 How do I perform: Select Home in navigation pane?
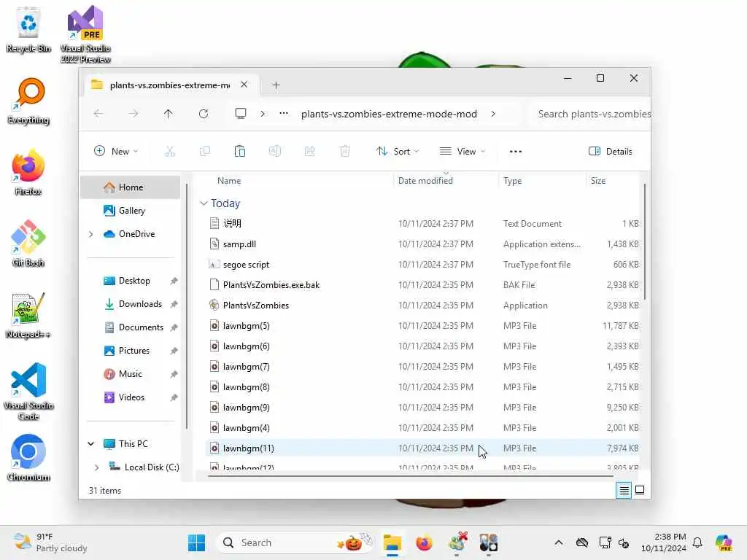130,187
